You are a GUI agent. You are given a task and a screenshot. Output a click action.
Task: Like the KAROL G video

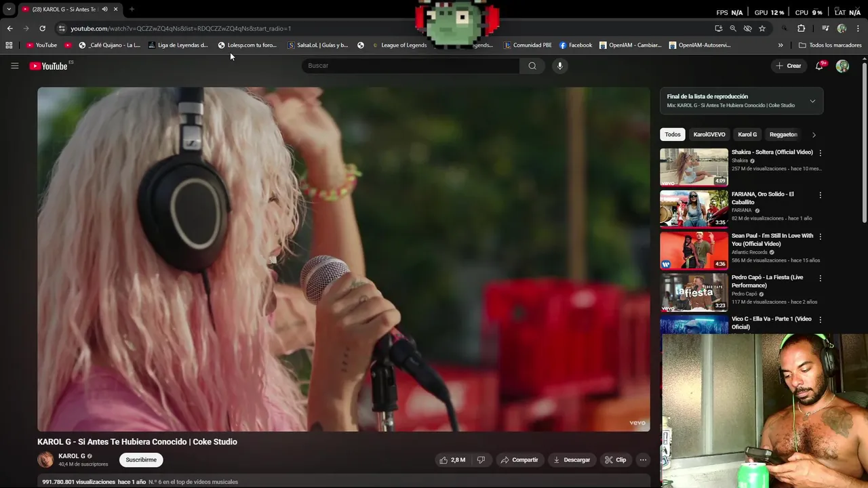click(452, 460)
